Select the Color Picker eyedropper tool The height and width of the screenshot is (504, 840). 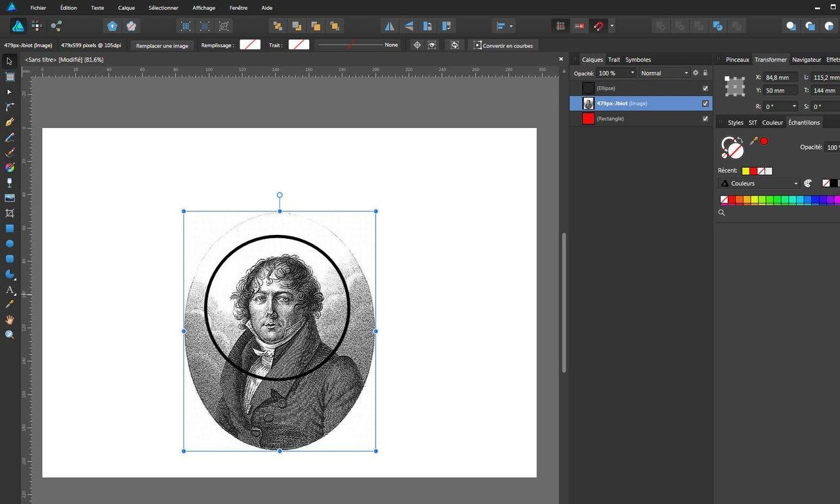[10, 304]
